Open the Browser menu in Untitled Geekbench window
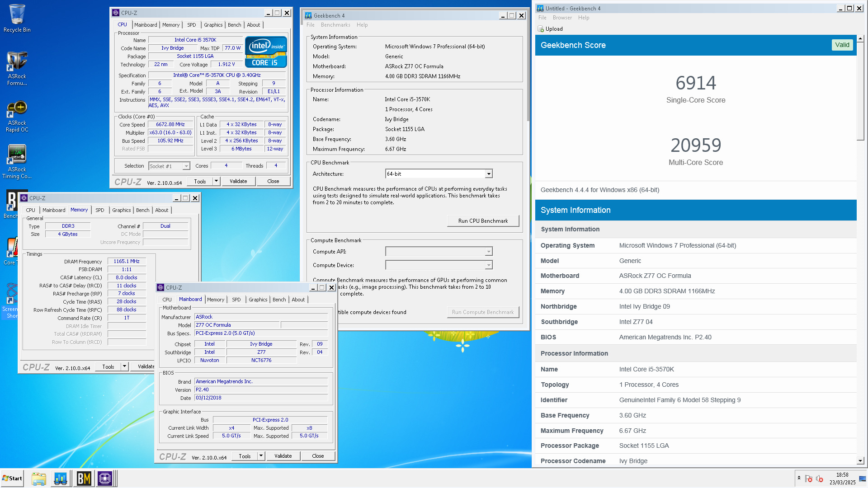This screenshot has height=488, width=868. [562, 18]
